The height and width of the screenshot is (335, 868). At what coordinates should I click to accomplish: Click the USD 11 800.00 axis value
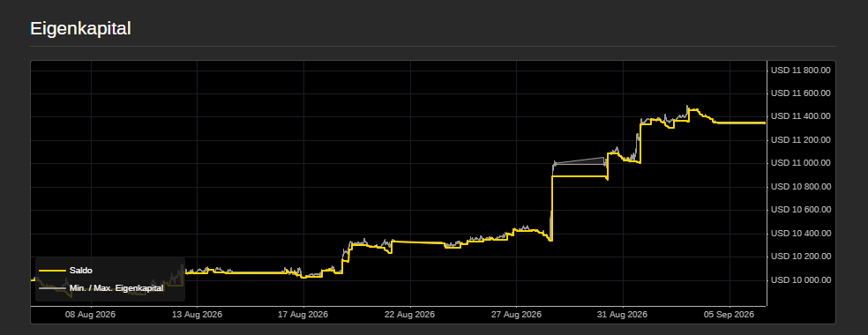[x=801, y=70]
